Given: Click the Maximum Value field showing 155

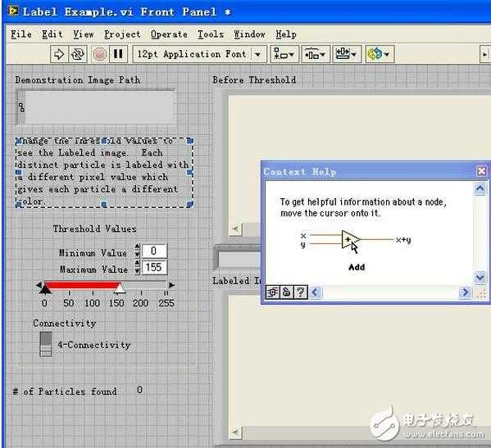Looking at the screenshot, I should point(154,268).
